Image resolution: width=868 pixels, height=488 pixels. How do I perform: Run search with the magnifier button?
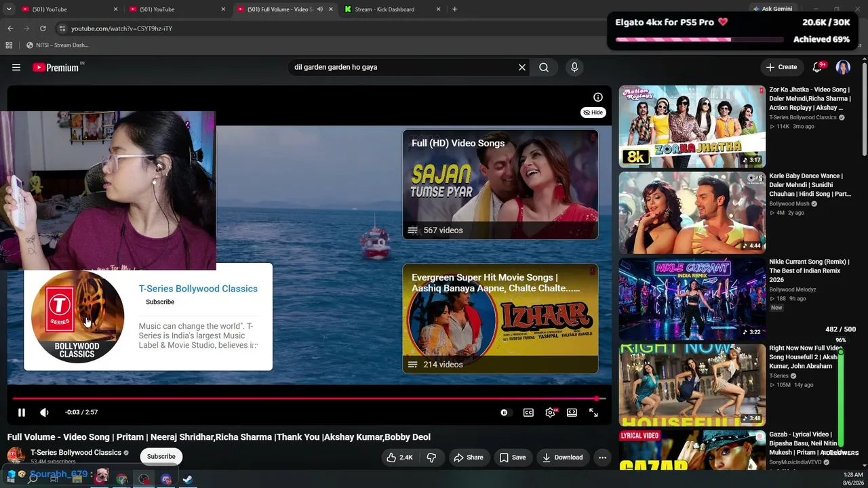(x=544, y=67)
